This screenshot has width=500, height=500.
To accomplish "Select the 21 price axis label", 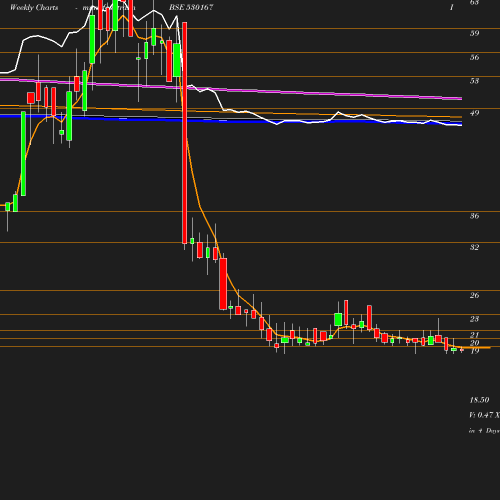I will (474, 335).
